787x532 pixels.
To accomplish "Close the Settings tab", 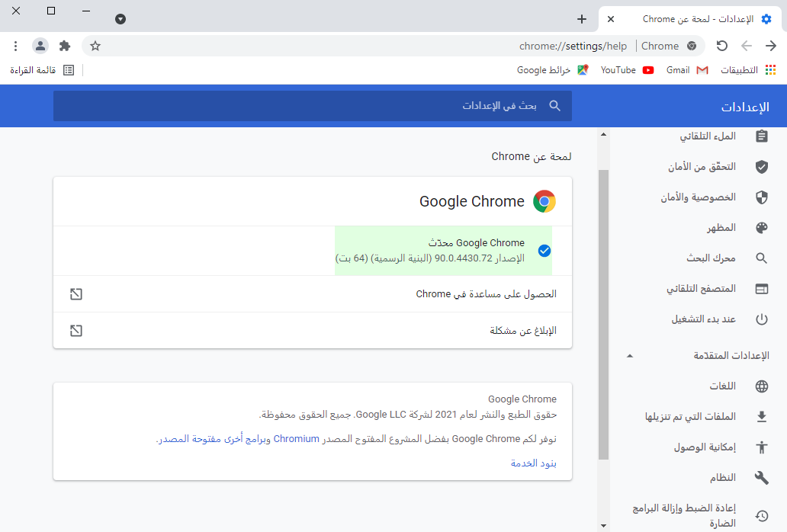I will click(x=611, y=19).
